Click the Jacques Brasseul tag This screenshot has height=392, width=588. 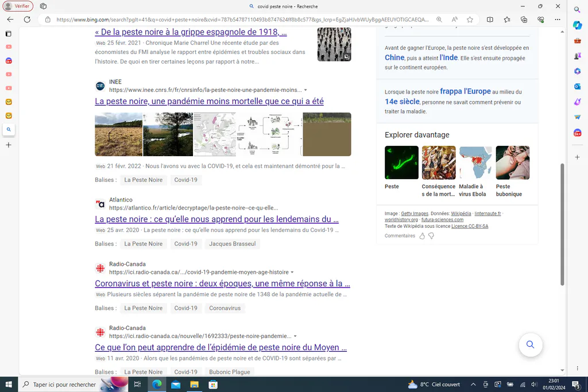pos(233,244)
